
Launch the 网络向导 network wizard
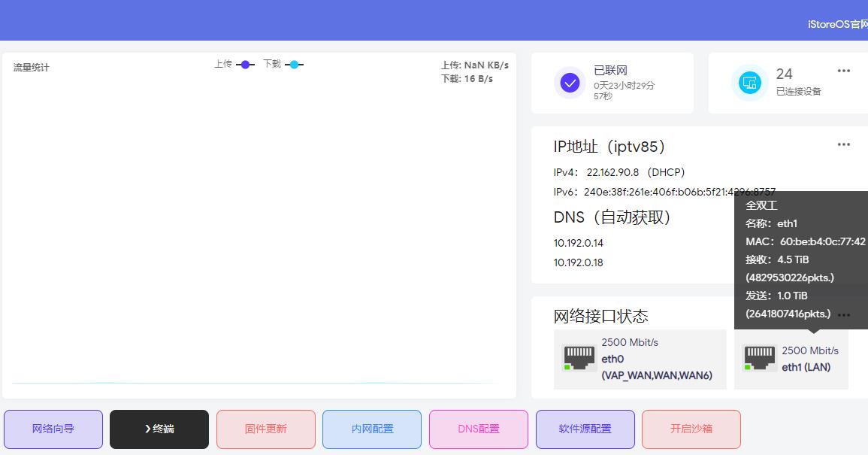[x=53, y=429]
